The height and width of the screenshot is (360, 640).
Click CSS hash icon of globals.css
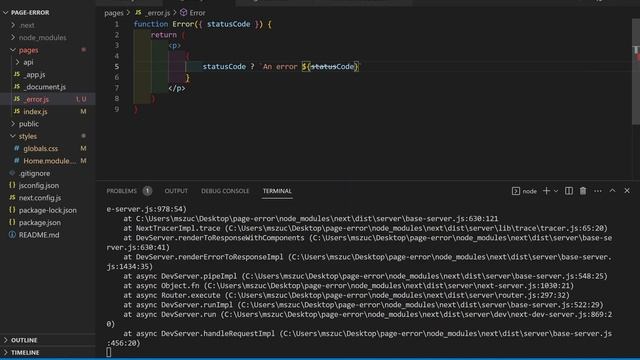[17, 148]
